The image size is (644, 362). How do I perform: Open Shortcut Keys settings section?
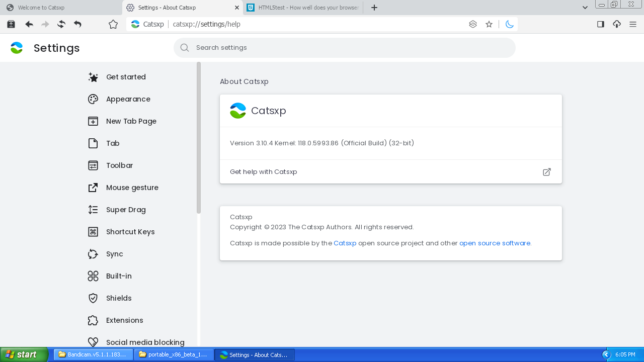point(130,232)
